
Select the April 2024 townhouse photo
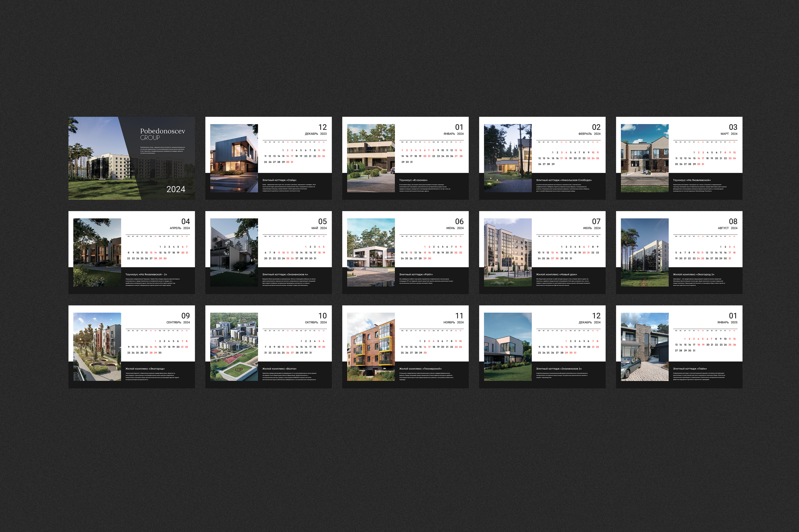coord(97,252)
